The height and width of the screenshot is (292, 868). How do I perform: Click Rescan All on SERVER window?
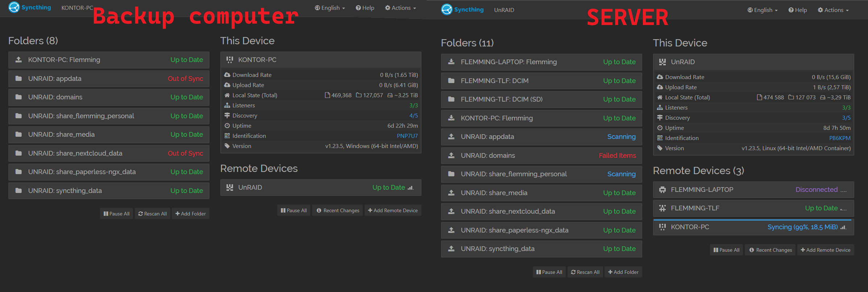[x=585, y=272]
